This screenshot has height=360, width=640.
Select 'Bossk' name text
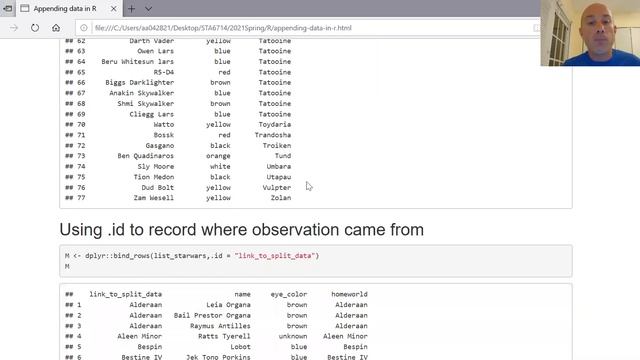click(x=164, y=135)
